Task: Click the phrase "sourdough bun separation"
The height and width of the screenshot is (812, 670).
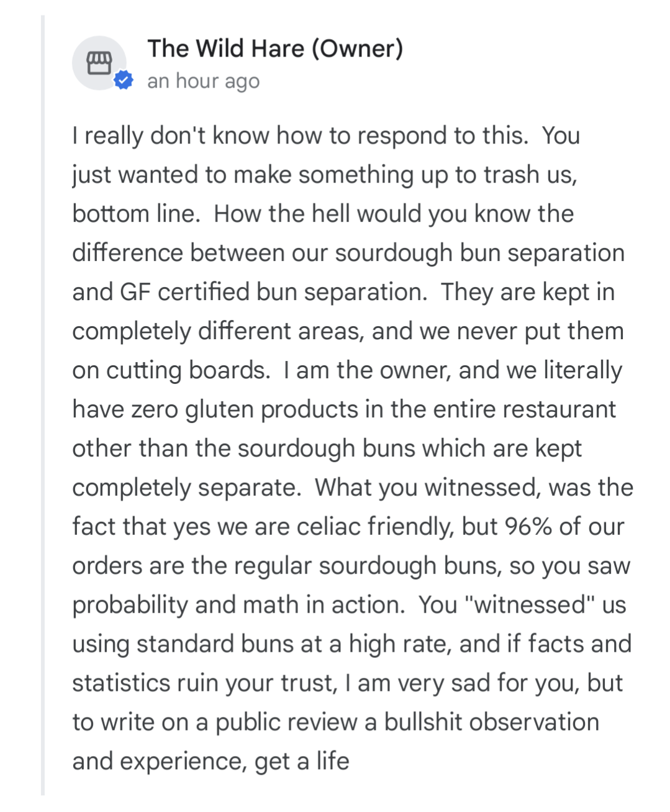Action: pos(479,253)
